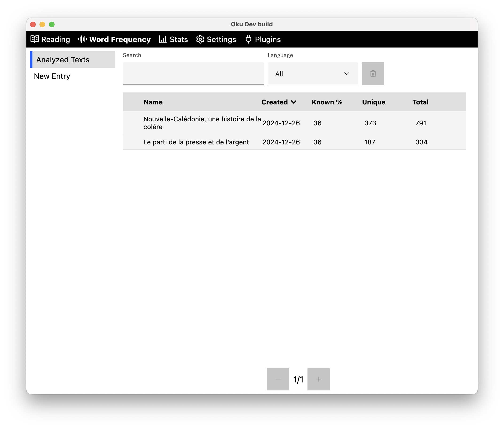Click the Stats bar chart icon
The height and width of the screenshot is (429, 504).
[163, 39]
